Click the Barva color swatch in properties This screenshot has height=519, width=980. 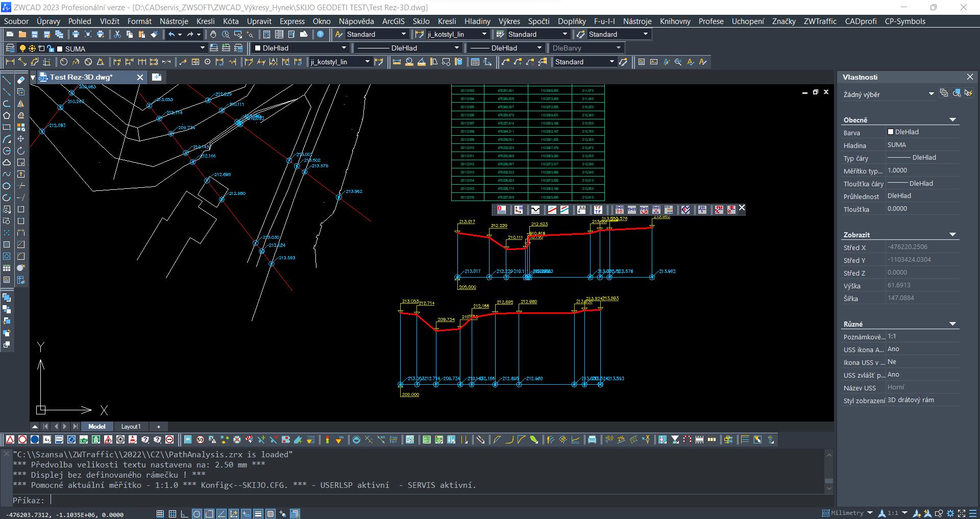891,132
